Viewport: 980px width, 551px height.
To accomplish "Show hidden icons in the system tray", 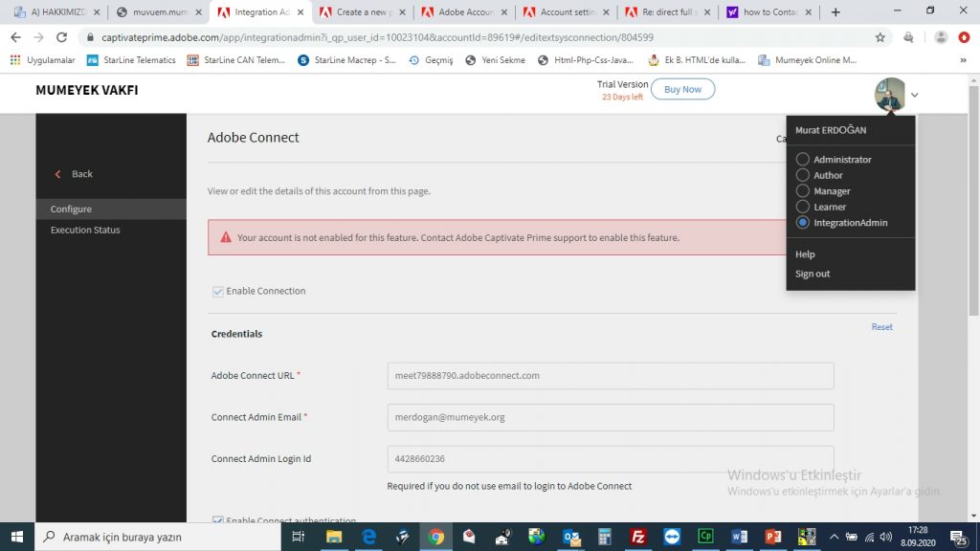I will click(x=835, y=537).
